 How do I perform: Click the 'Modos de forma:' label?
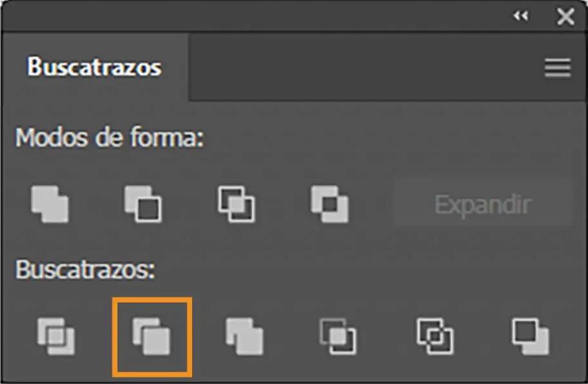point(110,137)
